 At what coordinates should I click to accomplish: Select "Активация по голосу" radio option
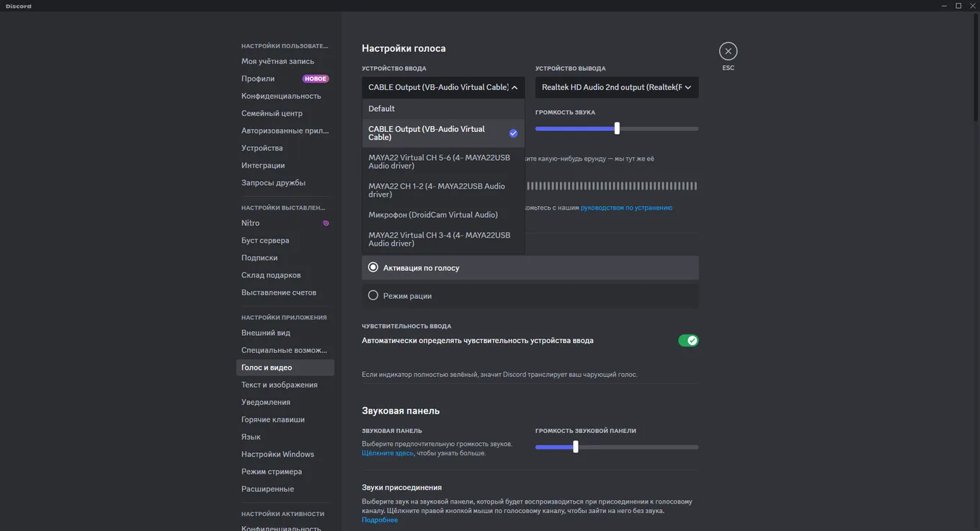[530, 267]
